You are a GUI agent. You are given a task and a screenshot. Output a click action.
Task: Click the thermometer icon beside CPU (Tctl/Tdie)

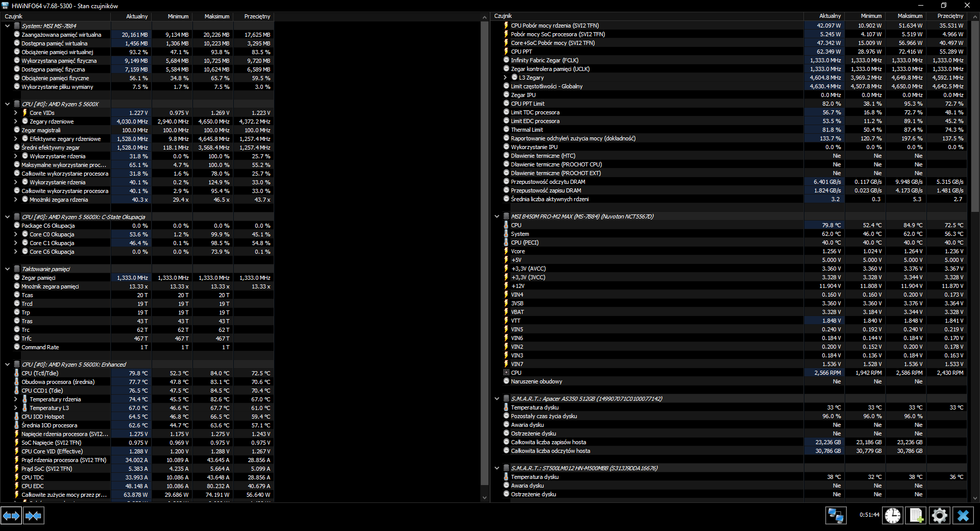pos(16,373)
